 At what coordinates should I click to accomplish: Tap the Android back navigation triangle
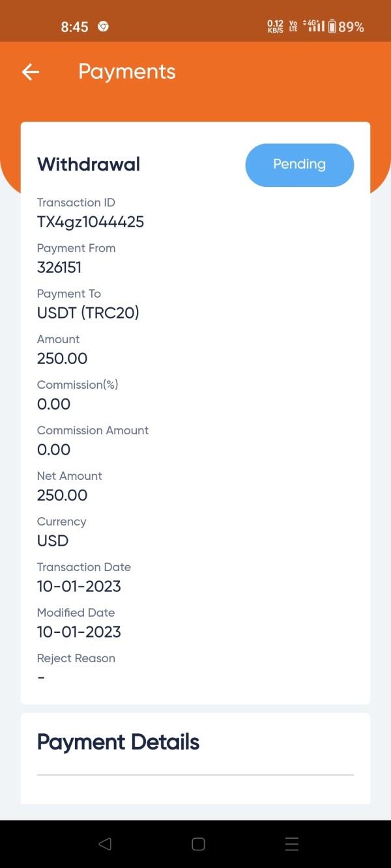[x=104, y=844]
